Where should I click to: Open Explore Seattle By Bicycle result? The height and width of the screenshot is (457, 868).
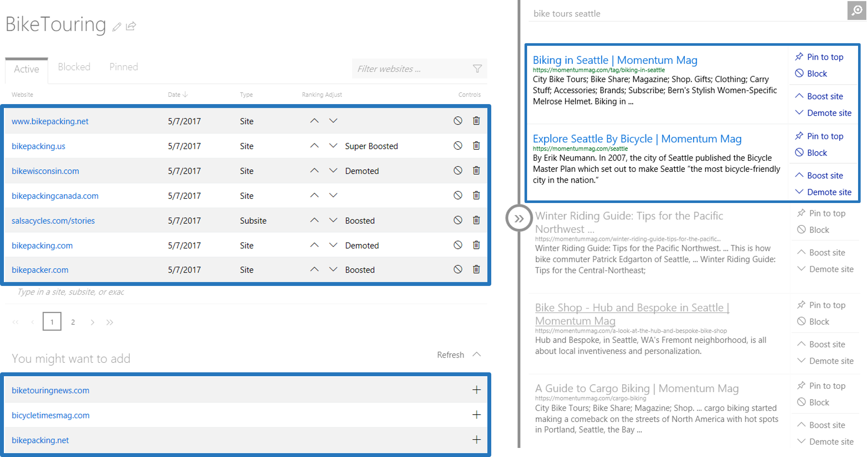pyautogui.click(x=637, y=139)
